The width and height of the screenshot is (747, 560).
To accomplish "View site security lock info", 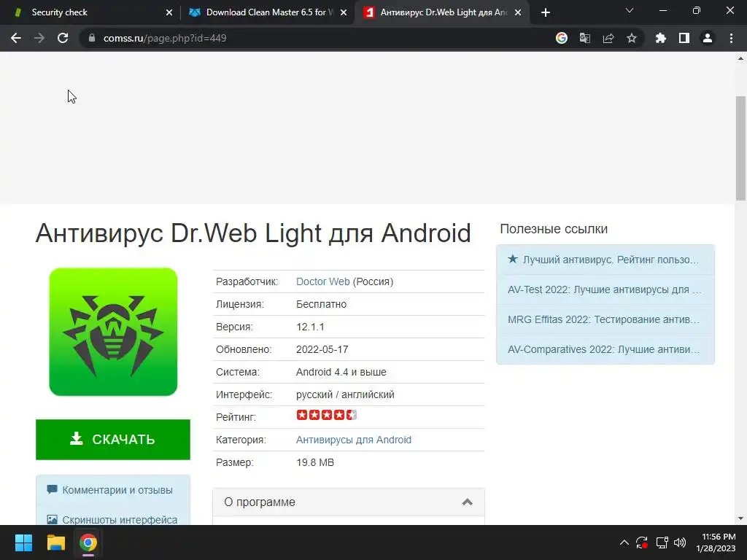I will click(x=92, y=38).
